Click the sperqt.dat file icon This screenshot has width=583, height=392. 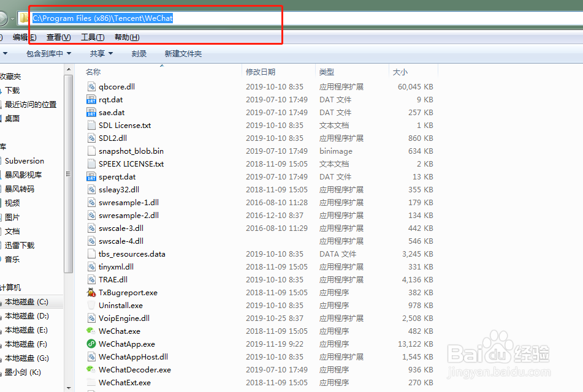pos(91,177)
